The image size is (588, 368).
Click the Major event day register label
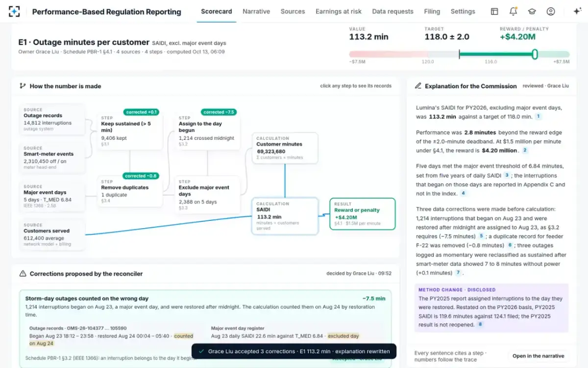(238, 328)
